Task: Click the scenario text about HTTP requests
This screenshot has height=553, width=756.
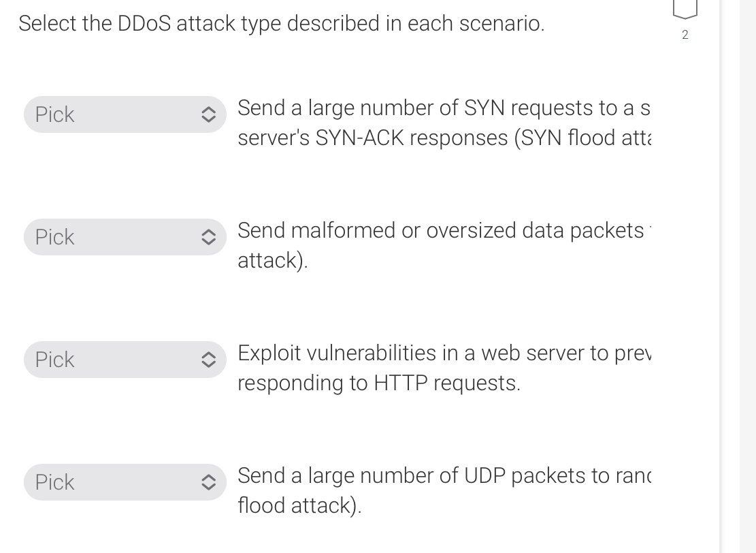Action: (442, 368)
